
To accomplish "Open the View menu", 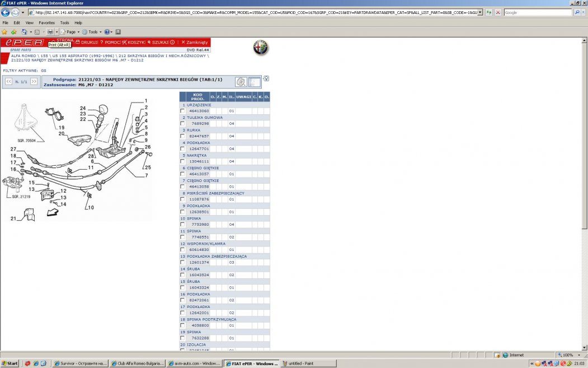I will pyautogui.click(x=30, y=23).
